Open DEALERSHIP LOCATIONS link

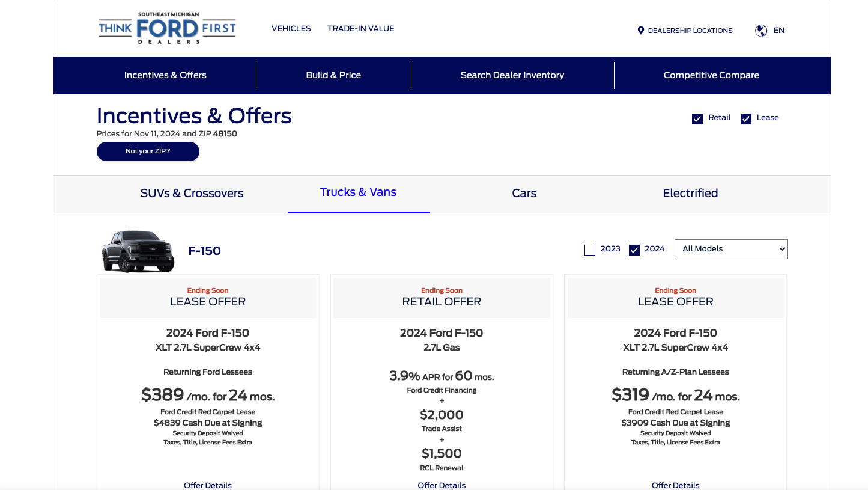coord(690,31)
